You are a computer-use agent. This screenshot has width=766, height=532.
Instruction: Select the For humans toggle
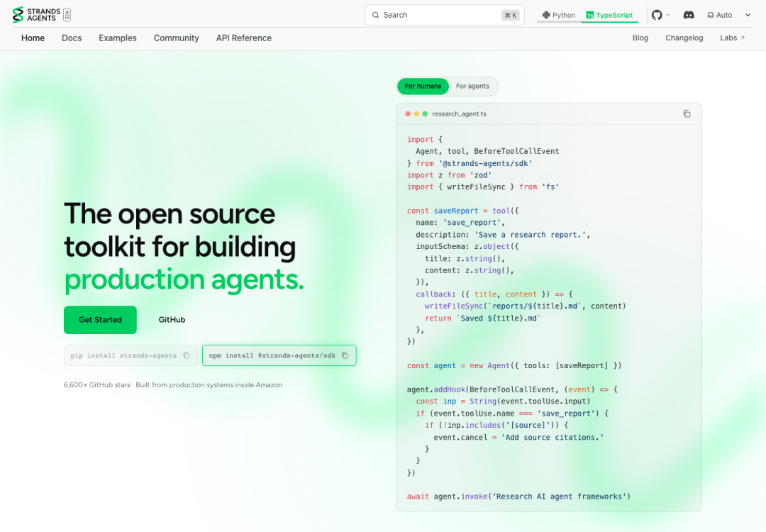coord(423,86)
